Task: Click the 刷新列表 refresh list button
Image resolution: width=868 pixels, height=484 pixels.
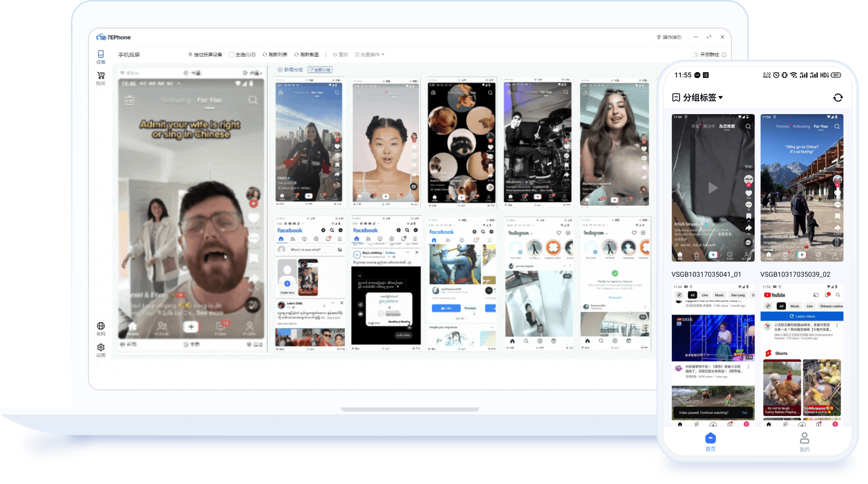Action: [x=275, y=55]
